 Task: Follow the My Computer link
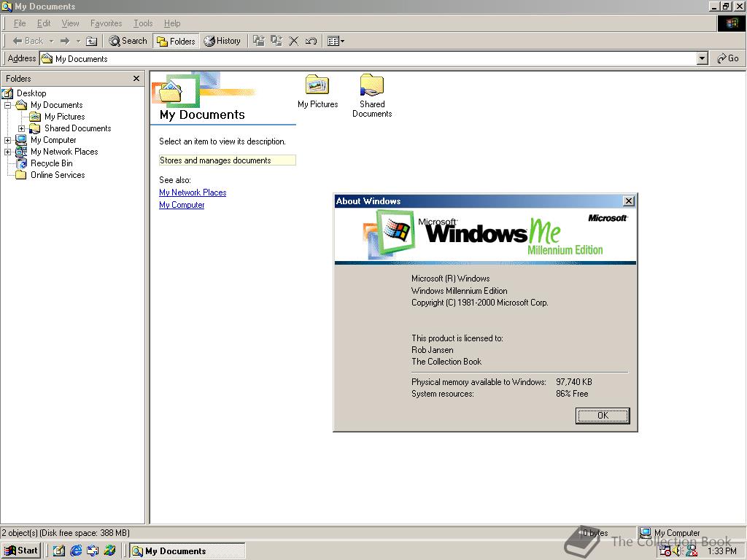[x=182, y=205]
